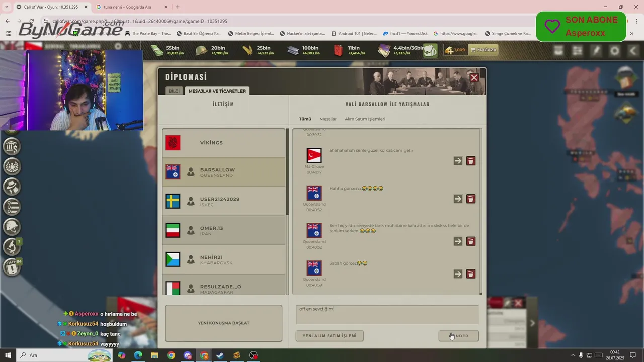Forward the 'Sen hiç yıldız seviyede' message
The image size is (644, 362).
click(458, 241)
